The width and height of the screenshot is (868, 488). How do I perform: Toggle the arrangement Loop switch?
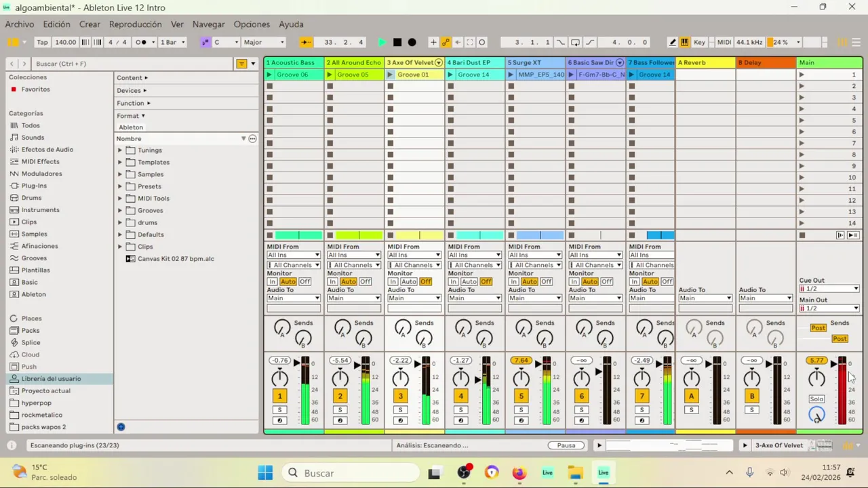(575, 42)
